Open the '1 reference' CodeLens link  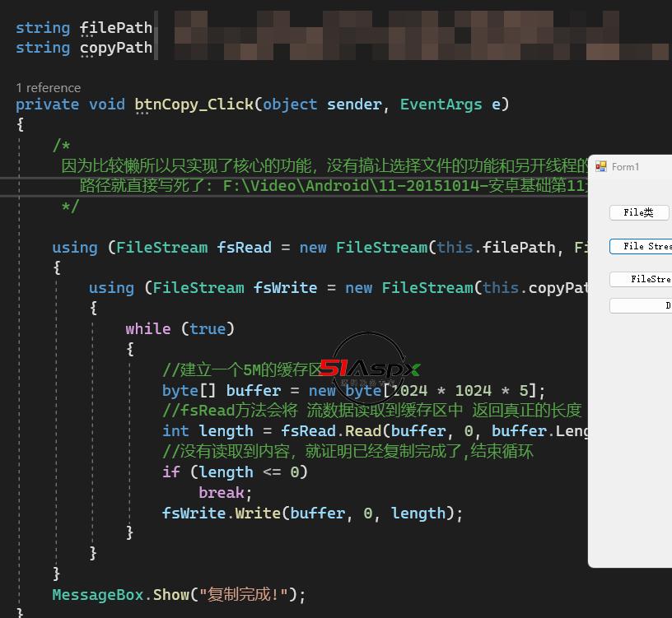point(49,88)
